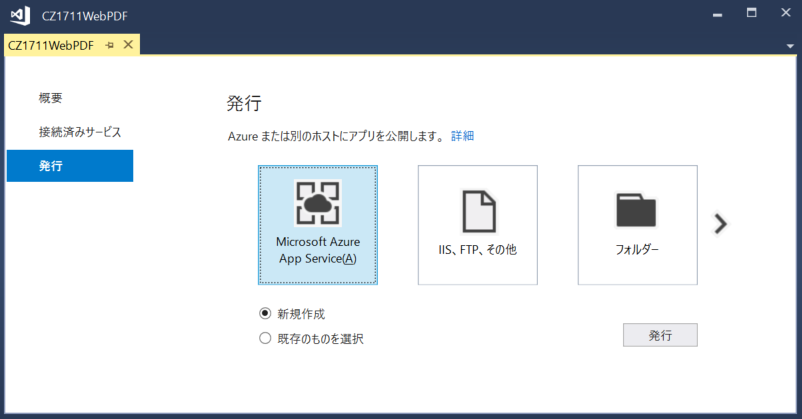This screenshot has width=802, height=419.
Task: Maximize the Visual Studio window
Action: click(x=751, y=13)
